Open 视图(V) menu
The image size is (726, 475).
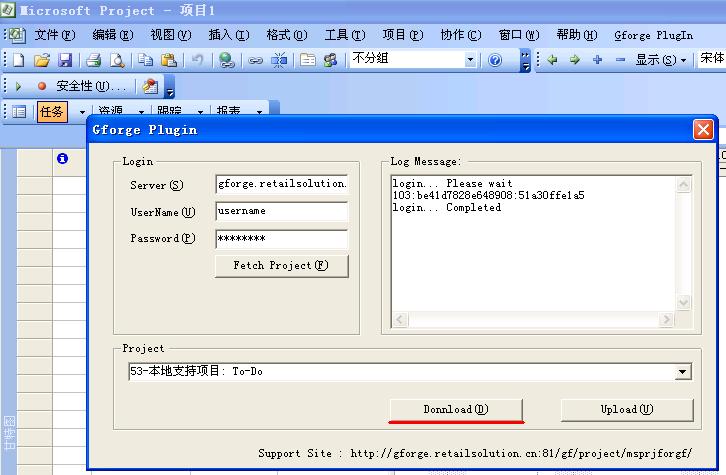pyautogui.click(x=171, y=35)
